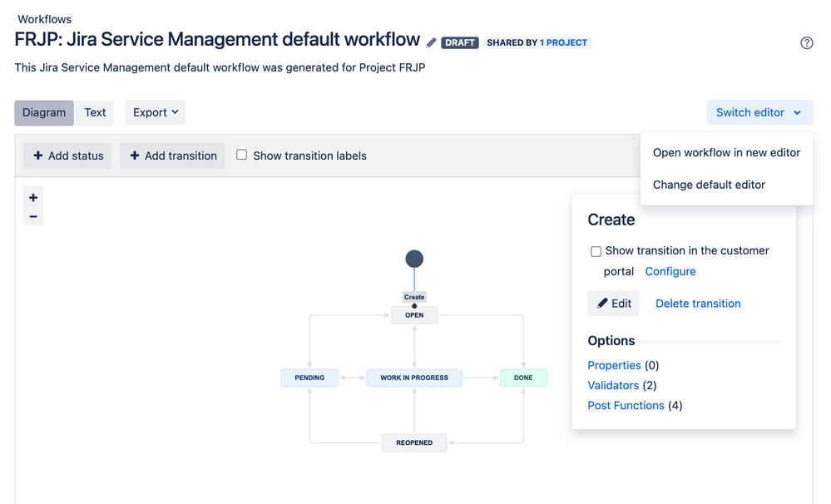Click the Configure link for customer portal
This screenshot has width=831, height=504.
670,271
